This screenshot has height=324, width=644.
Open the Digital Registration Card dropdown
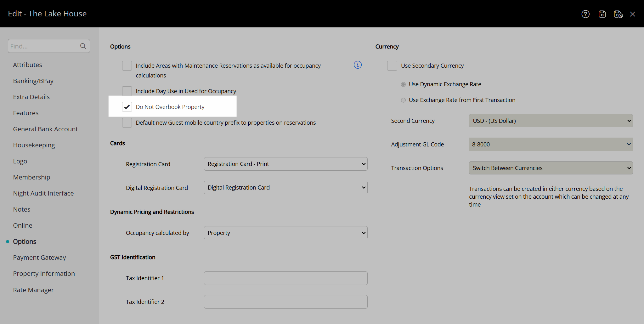tap(285, 187)
